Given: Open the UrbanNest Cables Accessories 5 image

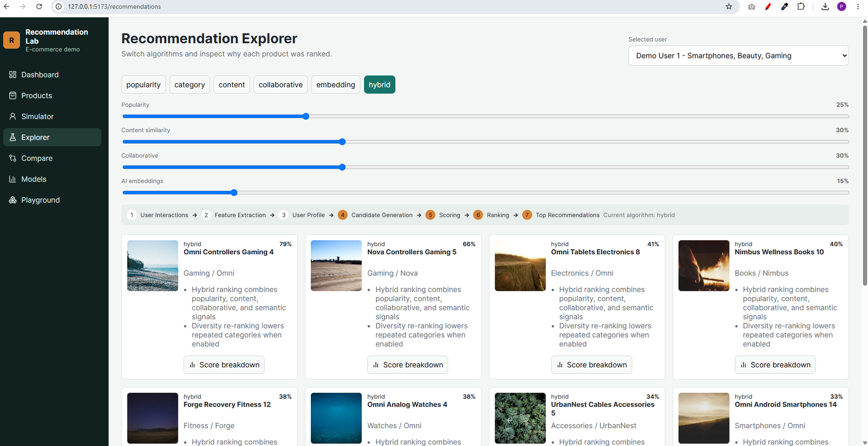Looking at the screenshot, I should [520, 418].
